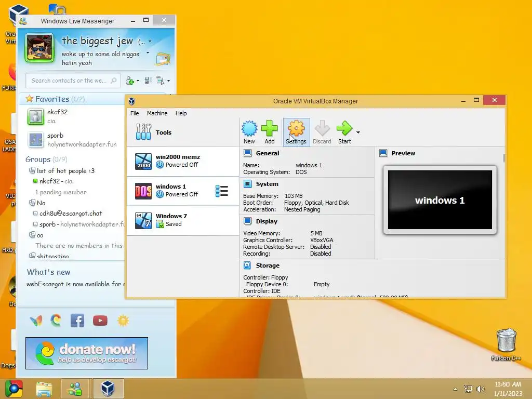Switch to Messenger taskbar button
This screenshot has width=532, height=399.
point(75,389)
